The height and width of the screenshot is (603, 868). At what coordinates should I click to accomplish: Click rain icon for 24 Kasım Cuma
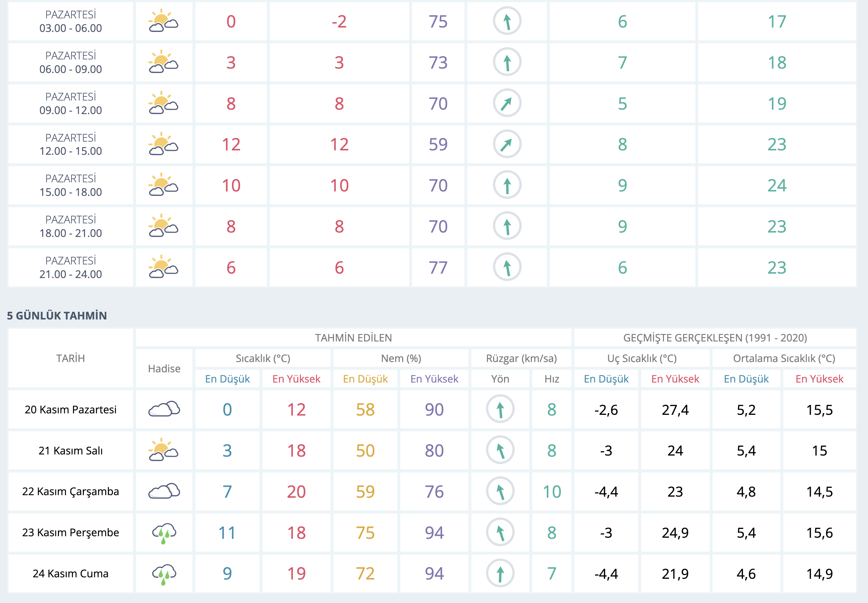click(x=164, y=574)
